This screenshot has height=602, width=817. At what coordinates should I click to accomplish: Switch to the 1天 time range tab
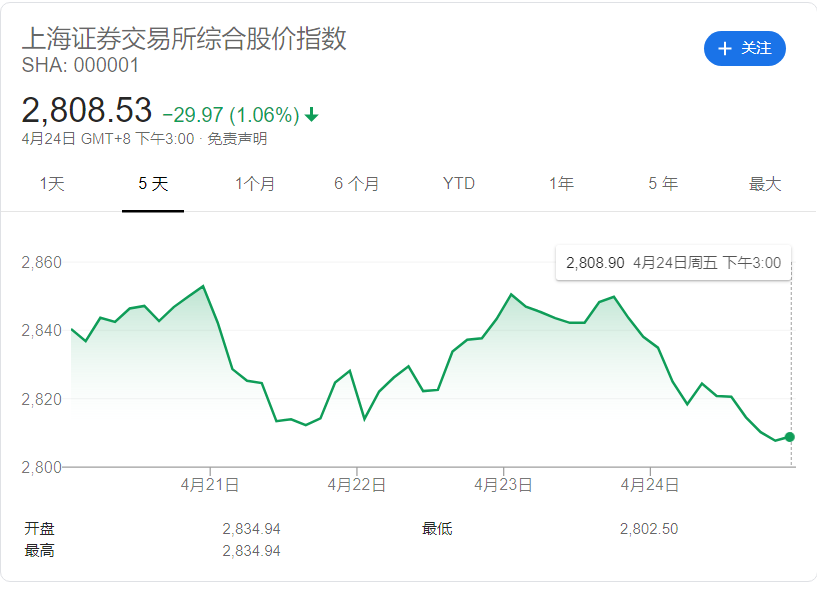[x=52, y=184]
